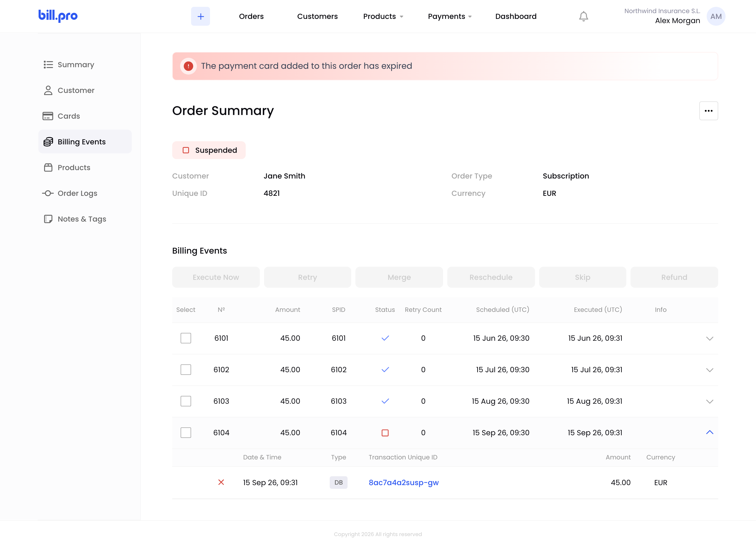Open the notifications bell

583,16
